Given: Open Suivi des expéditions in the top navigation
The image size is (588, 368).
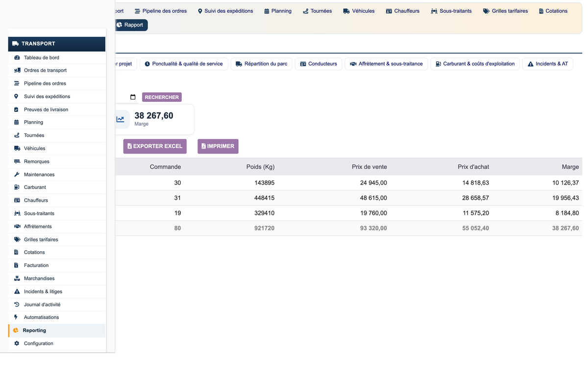Looking at the screenshot, I should [225, 11].
